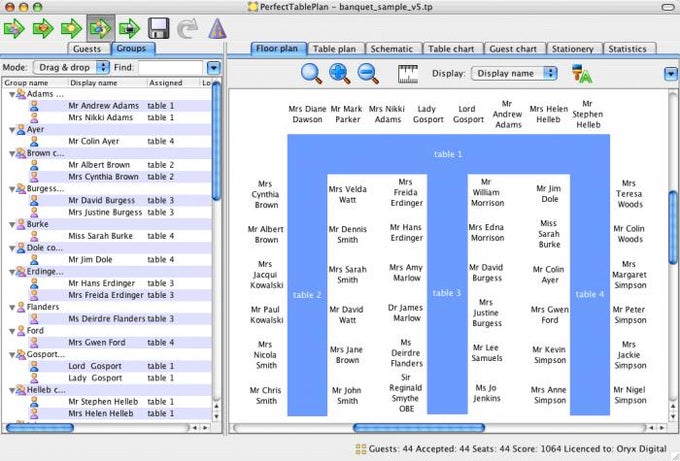Click person icon beside Mr Colin Ayer
680x461 pixels.
(34, 141)
